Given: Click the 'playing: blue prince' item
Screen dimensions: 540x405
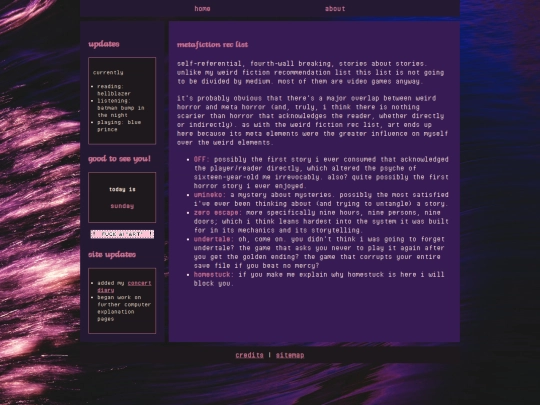Looking at the screenshot, I should [x=119, y=126].
